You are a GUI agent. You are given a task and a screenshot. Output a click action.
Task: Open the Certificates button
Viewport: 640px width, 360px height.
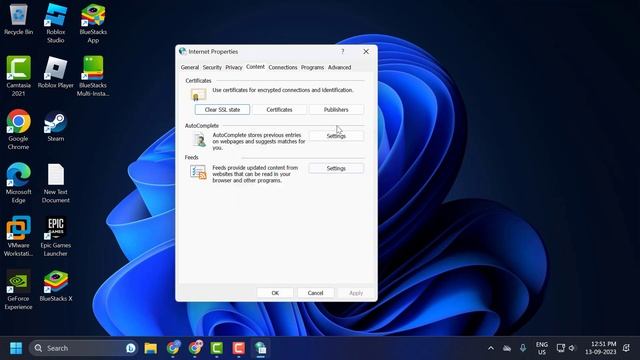(x=279, y=109)
